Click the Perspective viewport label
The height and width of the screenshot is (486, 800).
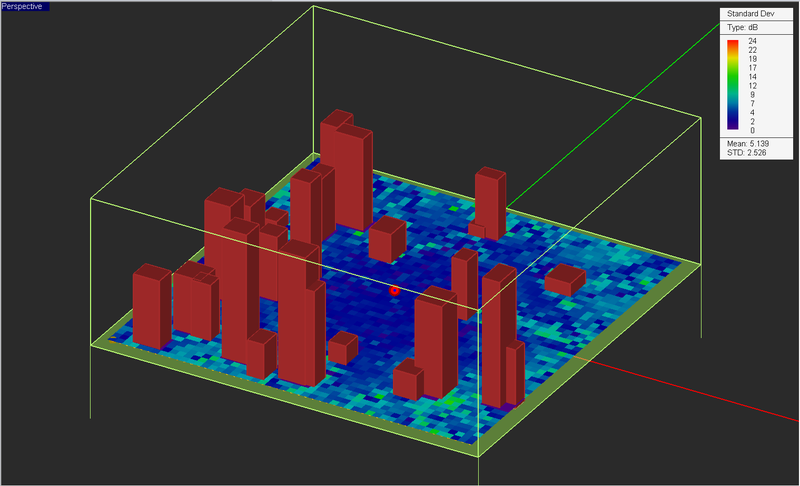[21, 6]
